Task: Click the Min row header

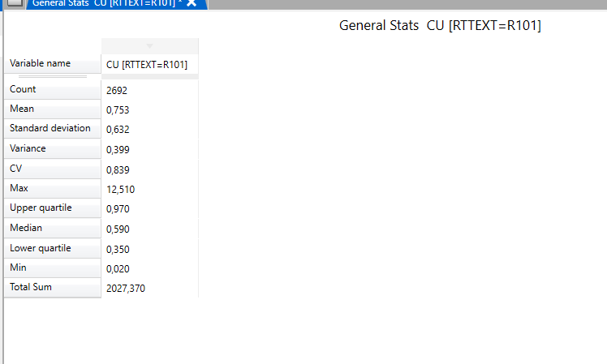Action: [x=53, y=268]
